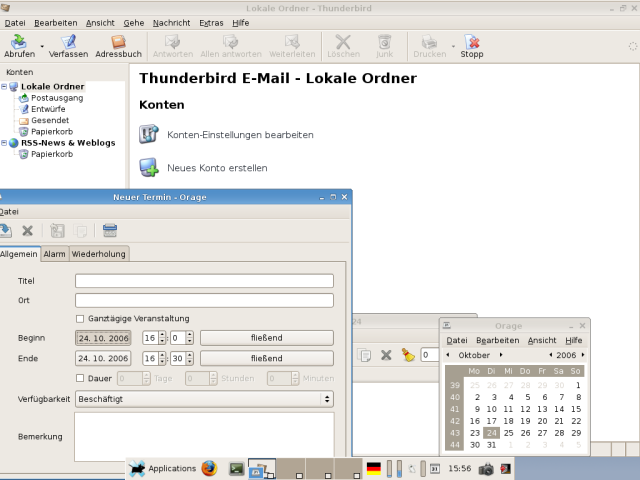Open the Adressbuch toolbar icon
Image resolution: width=640 pixels, height=480 pixels.
118,42
